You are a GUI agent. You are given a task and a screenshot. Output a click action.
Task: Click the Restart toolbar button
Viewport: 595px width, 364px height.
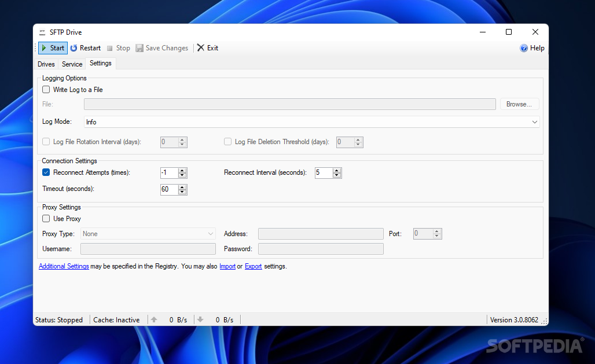click(x=86, y=48)
